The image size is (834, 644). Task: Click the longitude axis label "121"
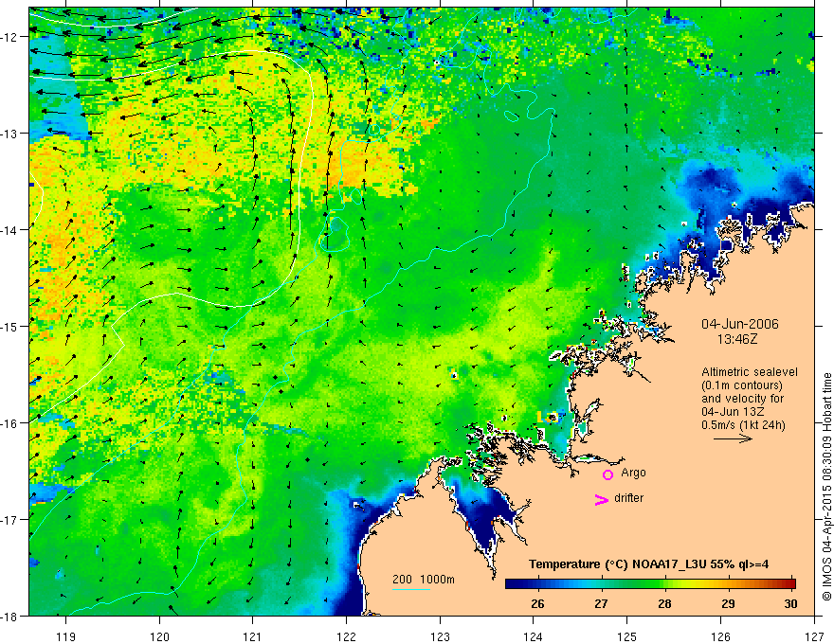click(253, 636)
